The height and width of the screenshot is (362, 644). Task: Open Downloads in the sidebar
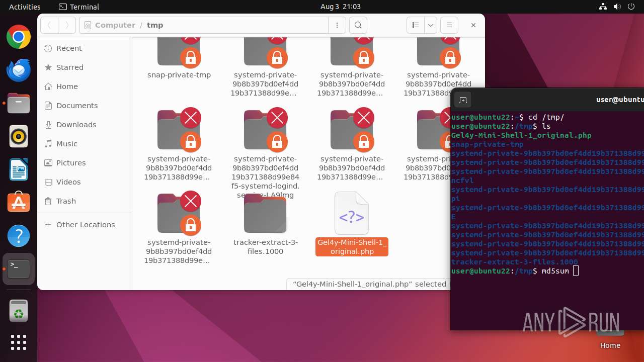point(85,125)
